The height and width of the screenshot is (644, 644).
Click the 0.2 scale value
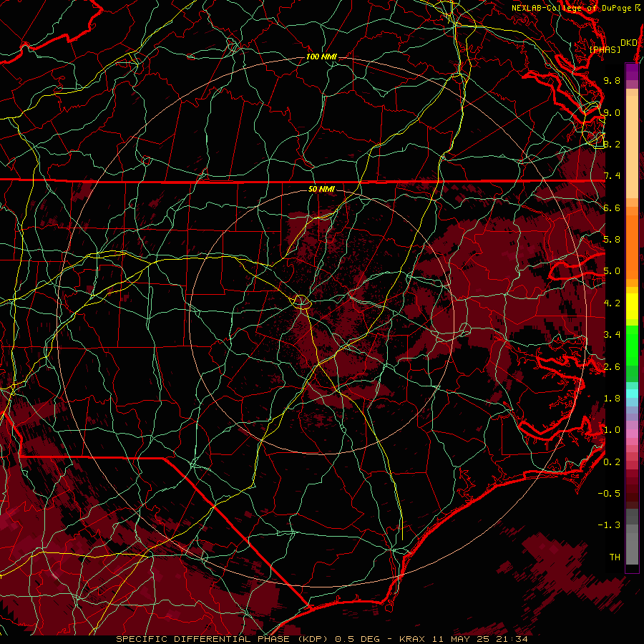[x=612, y=462]
